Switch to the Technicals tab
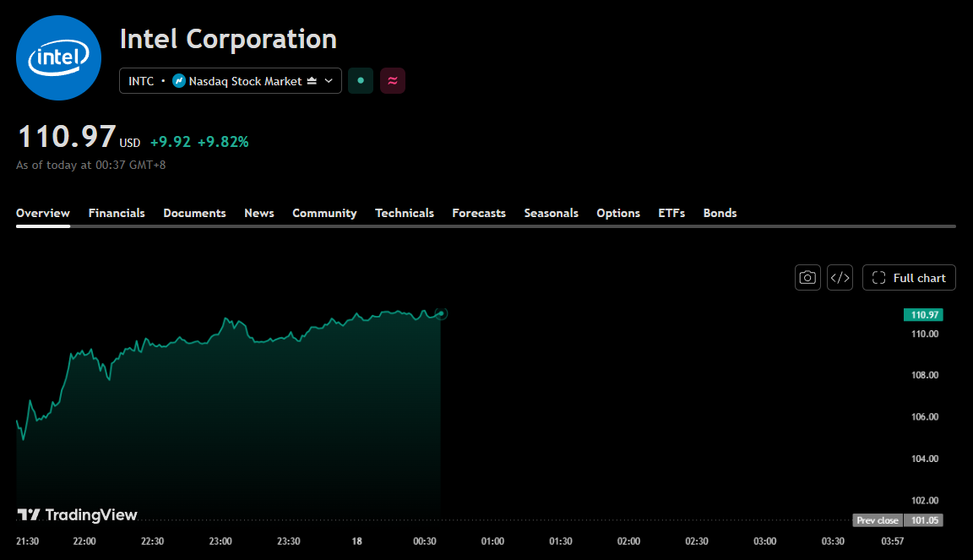973x560 pixels. [x=405, y=213]
